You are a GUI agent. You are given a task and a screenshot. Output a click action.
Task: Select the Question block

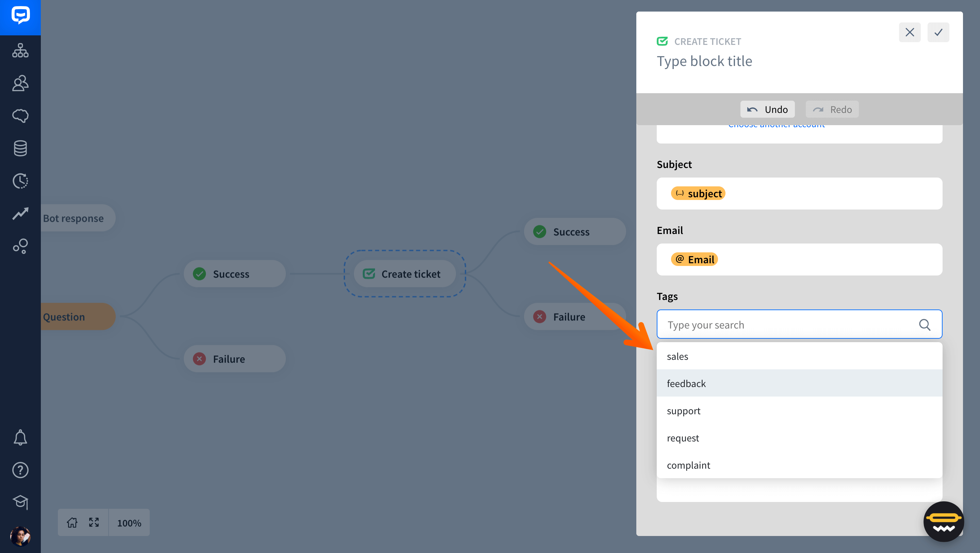[78, 316]
